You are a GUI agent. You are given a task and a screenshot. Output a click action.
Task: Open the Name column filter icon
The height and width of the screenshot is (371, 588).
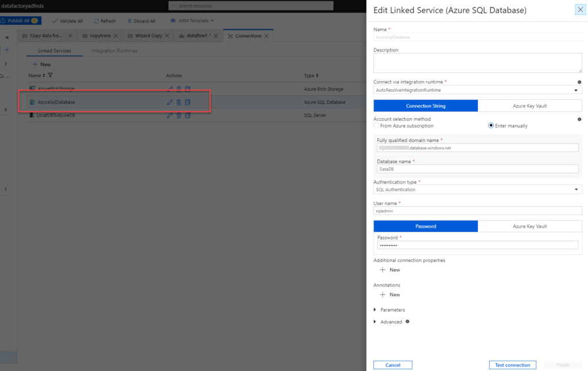point(51,75)
